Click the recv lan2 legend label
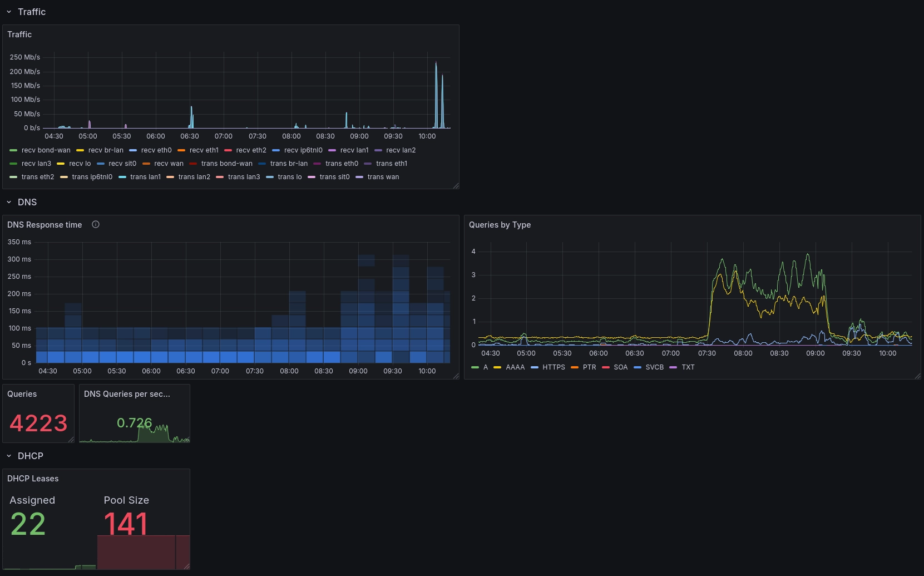 tap(401, 150)
